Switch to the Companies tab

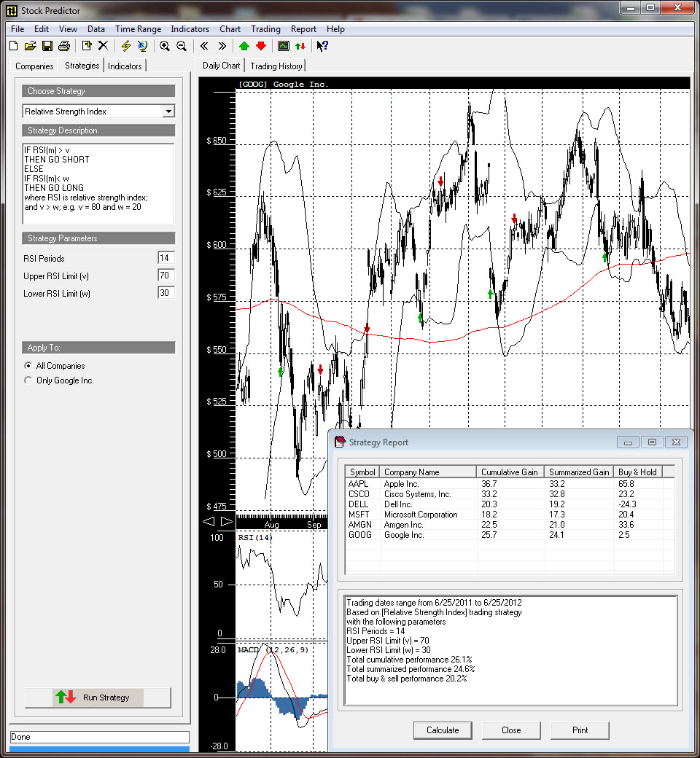[34, 66]
